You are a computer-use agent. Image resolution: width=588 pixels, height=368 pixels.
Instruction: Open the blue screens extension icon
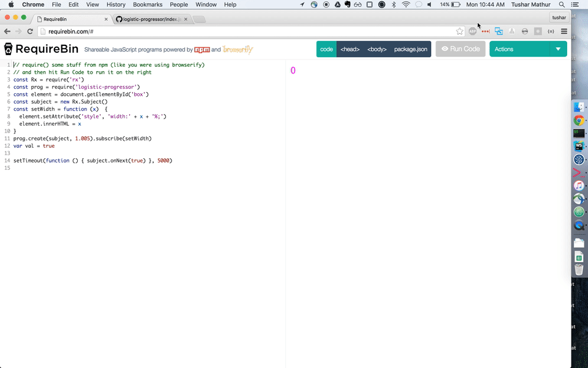click(499, 31)
